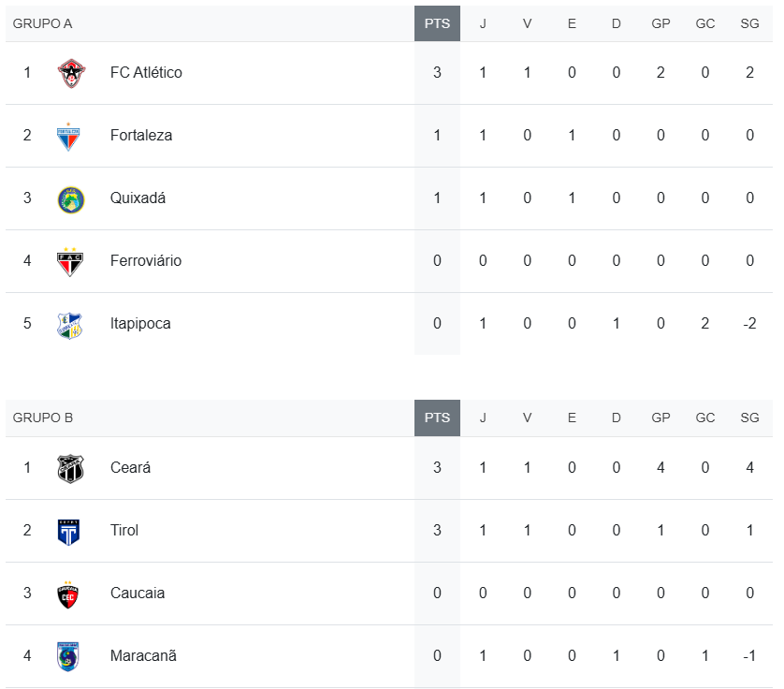Click the Quixadá club logo
This screenshot has width=784, height=689.
tap(70, 198)
